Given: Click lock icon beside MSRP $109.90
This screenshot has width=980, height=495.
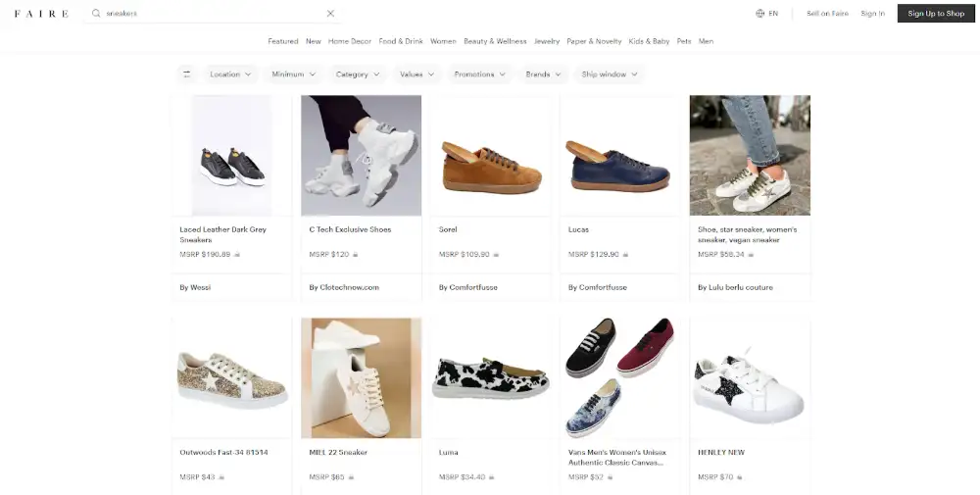Looking at the screenshot, I should tap(496, 255).
